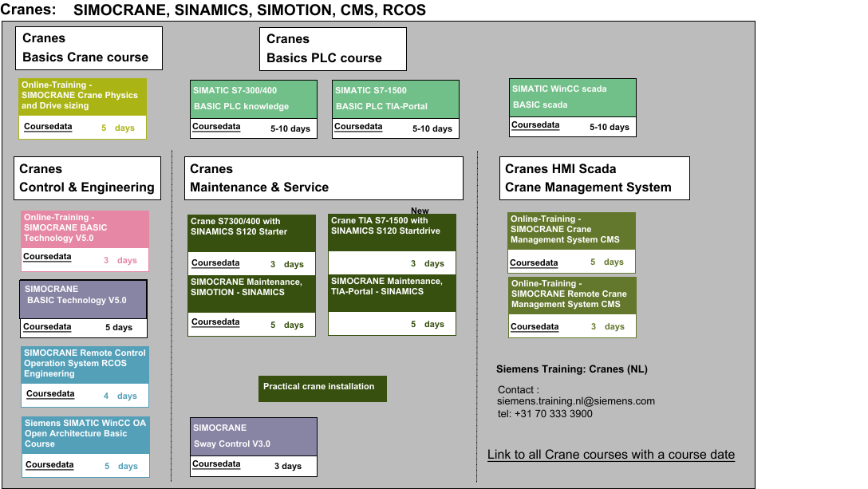Open Coursedata for SIMATIC WinCC OA Basic Course

pyautogui.click(x=49, y=464)
